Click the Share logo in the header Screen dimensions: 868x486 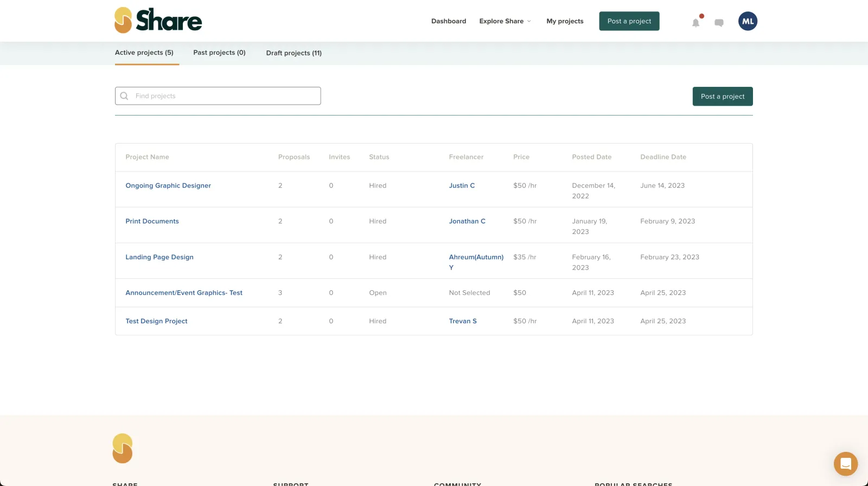[x=158, y=21]
